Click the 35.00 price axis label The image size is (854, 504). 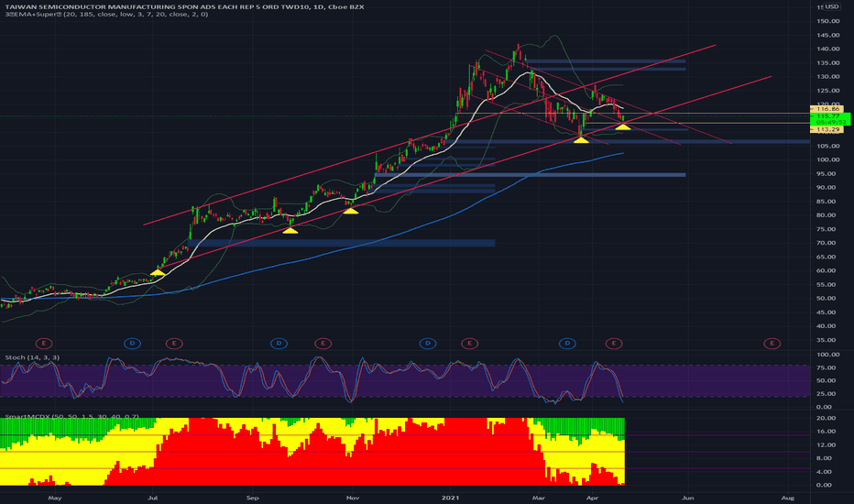pos(827,340)
